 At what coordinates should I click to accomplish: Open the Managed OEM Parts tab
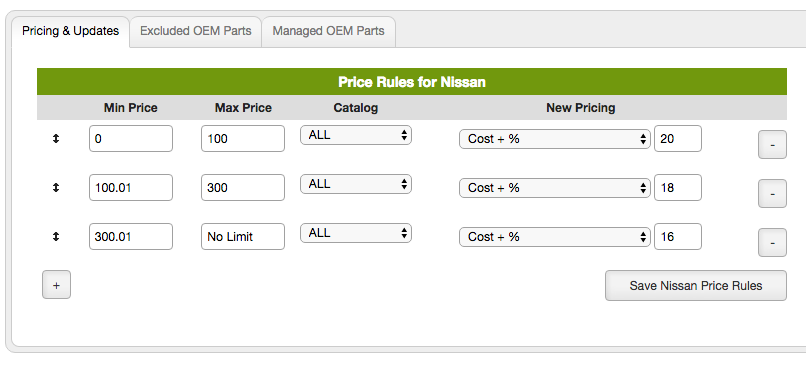[328, 31]
